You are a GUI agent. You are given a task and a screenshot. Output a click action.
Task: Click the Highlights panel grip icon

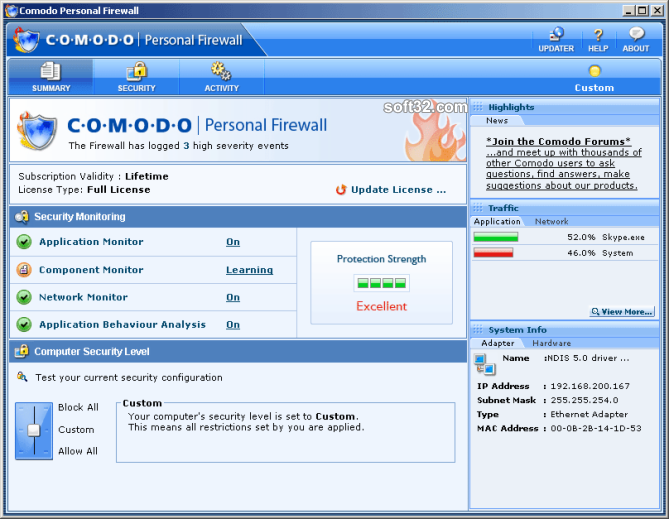[478, 107]
